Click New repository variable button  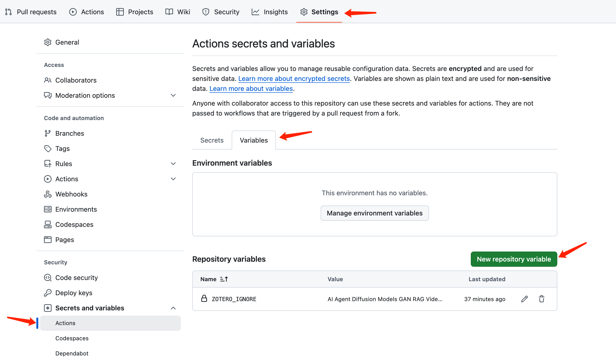coord(514,259)
